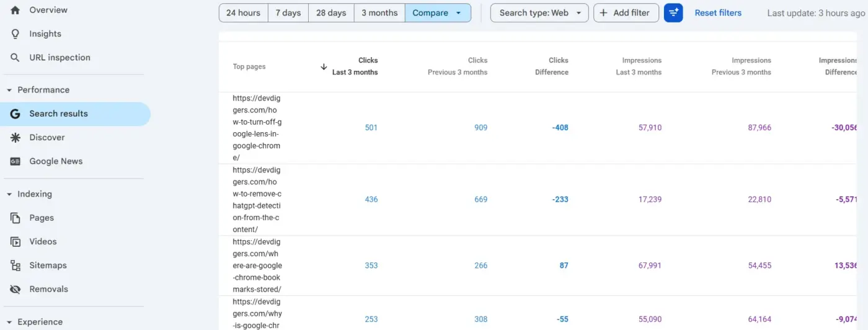868x330 pixels.
Task: Select the 24 hours range tab
Action: [244, 12]
